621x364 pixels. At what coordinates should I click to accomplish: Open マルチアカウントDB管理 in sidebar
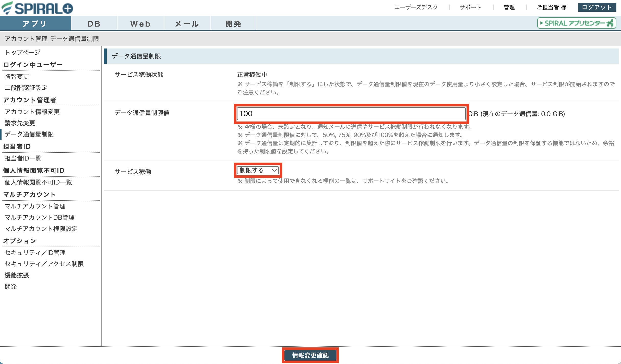click(40, 217)
